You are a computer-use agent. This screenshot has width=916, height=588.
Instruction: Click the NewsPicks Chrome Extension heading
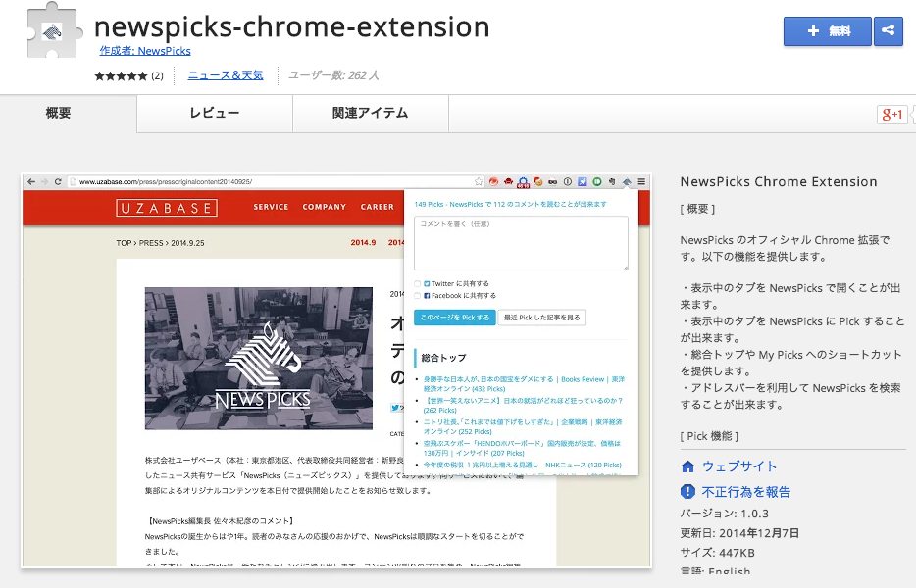779,181
